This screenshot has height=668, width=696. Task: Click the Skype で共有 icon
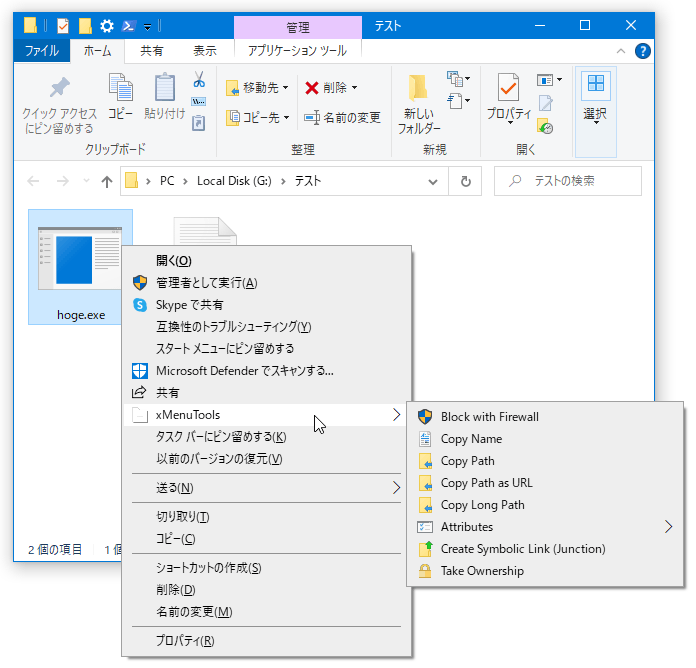(x=140, y=305)
